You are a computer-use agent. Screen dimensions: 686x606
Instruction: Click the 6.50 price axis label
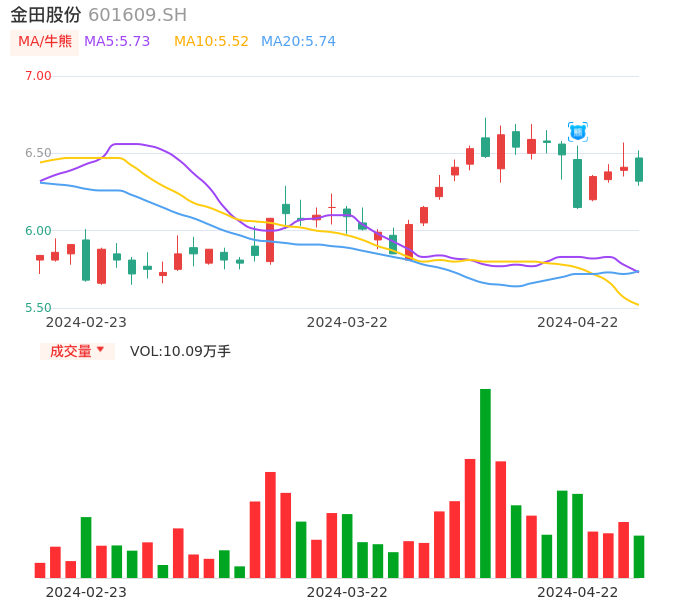[x=38, y=153]
